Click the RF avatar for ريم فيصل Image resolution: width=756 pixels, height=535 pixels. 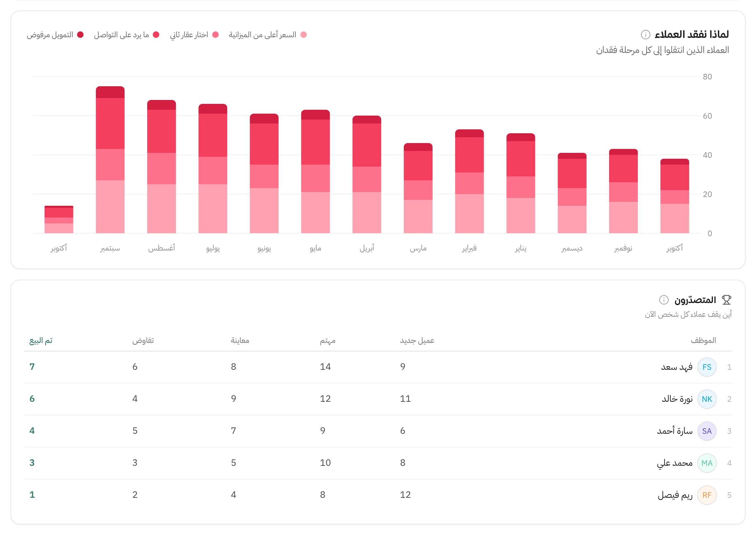[x=707, y=495]
